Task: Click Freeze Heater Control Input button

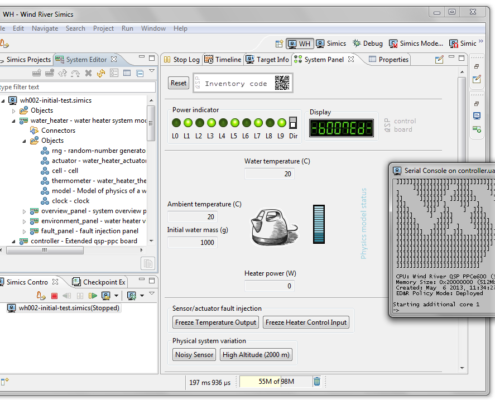Action: click(306, 322)
